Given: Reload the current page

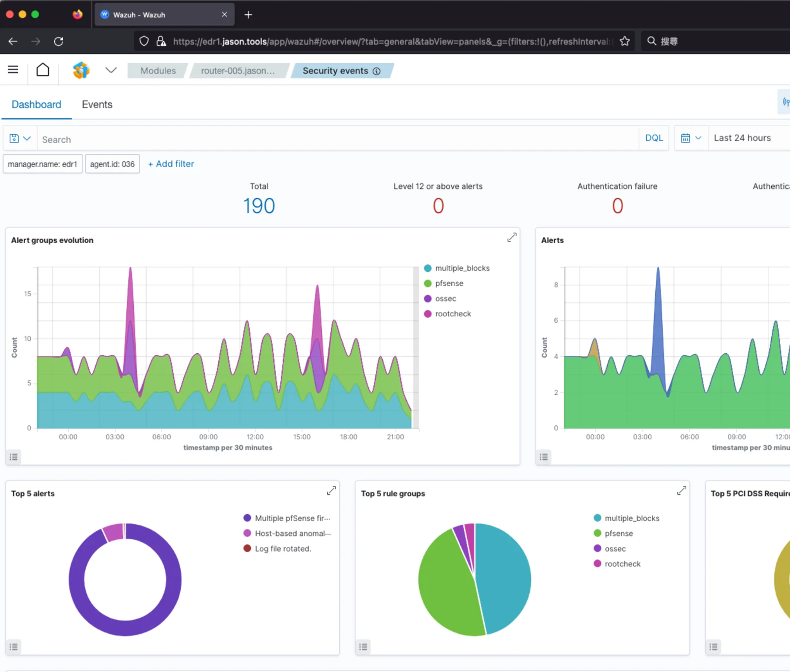Looking at the screenshot, I should (59, 41).
